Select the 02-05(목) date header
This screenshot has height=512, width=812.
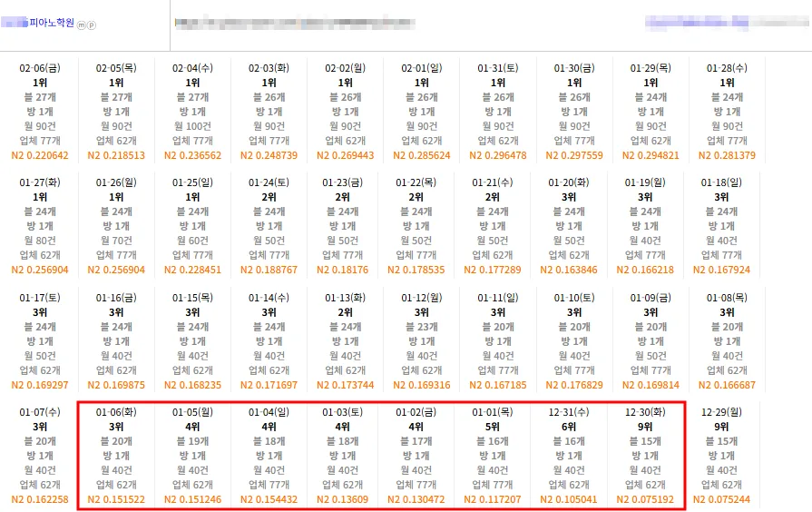pyautogui.click(x=116, y=68)
